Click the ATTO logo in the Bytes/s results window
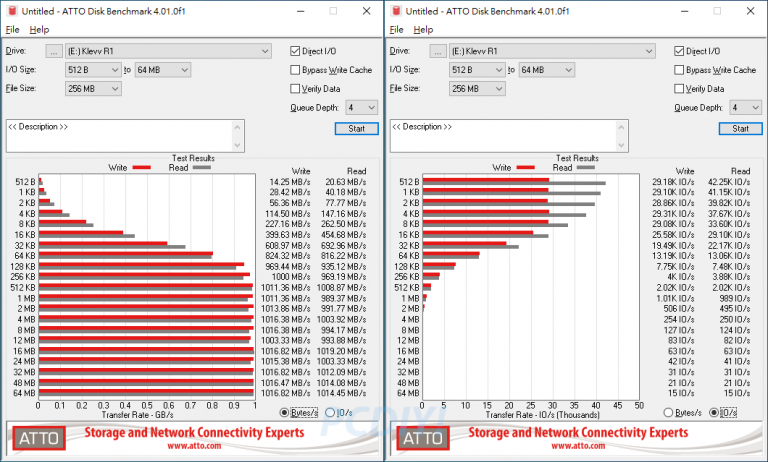768x462 pixels. pos(39,438)
